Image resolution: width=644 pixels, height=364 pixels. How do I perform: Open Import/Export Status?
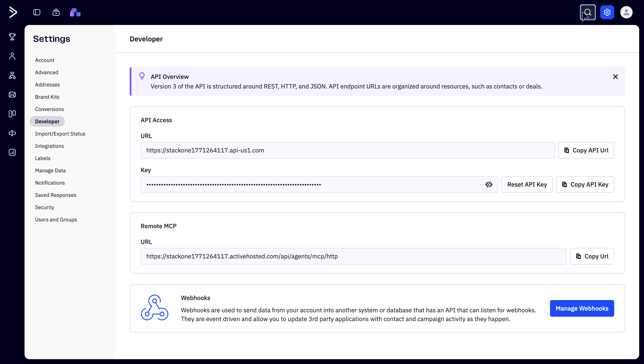pos(60,134)
